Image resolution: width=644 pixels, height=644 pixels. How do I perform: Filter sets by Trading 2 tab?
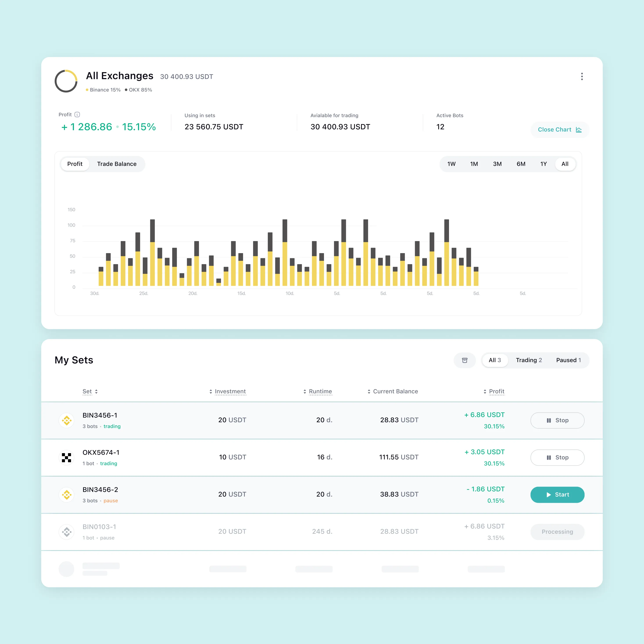click(x=529, y=360)
